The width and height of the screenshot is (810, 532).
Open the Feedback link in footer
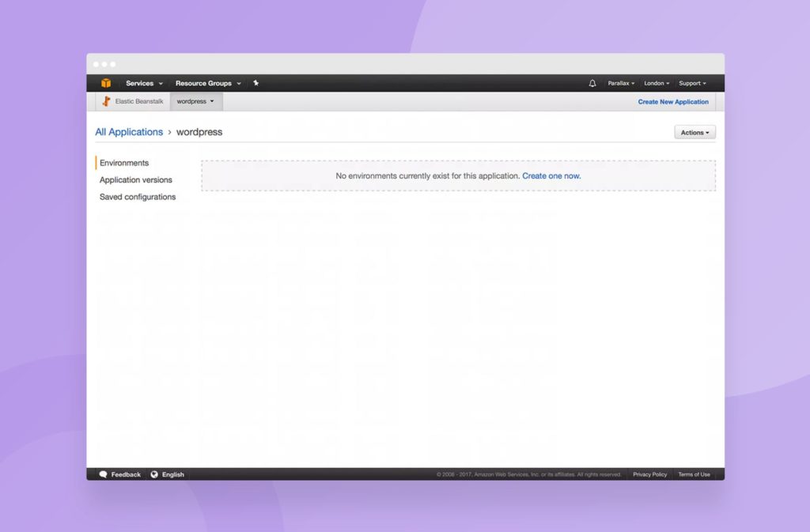[126, 474]
